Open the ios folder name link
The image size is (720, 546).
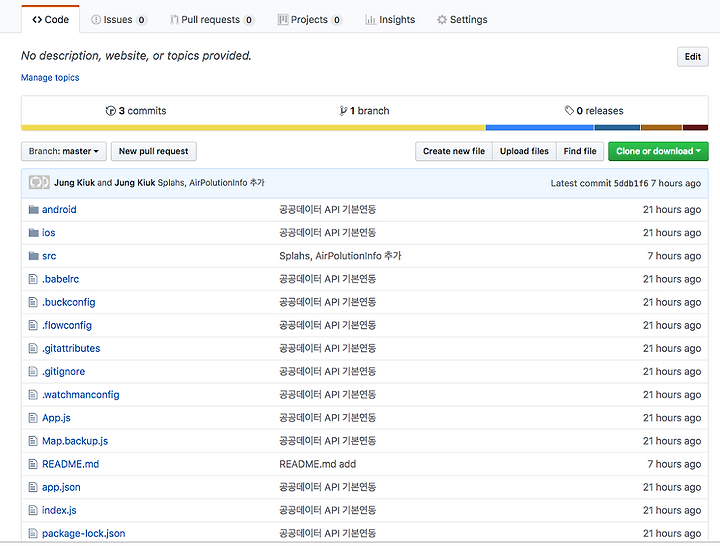point(49,233)
